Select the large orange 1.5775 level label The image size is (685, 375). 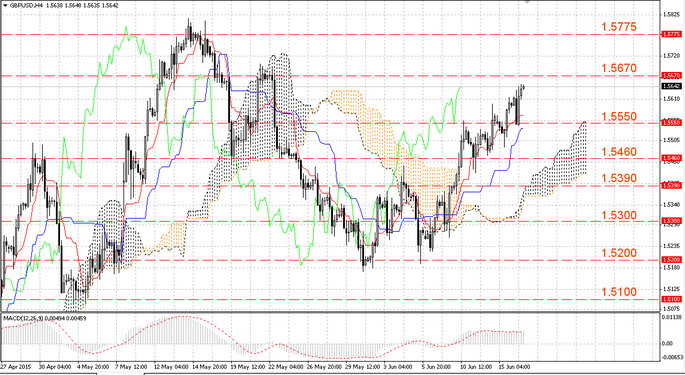(619, 27)
